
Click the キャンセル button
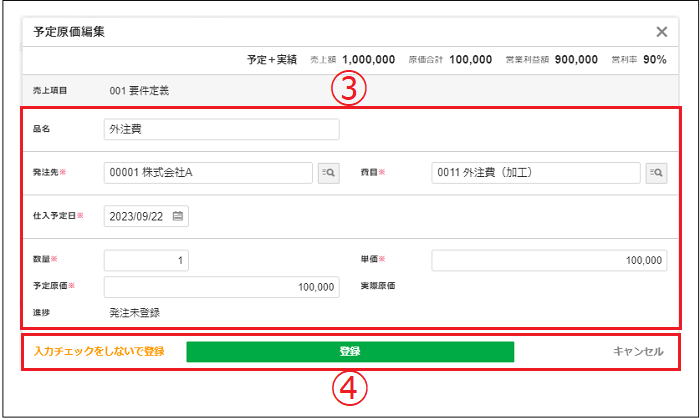click(x=638, y=352)
